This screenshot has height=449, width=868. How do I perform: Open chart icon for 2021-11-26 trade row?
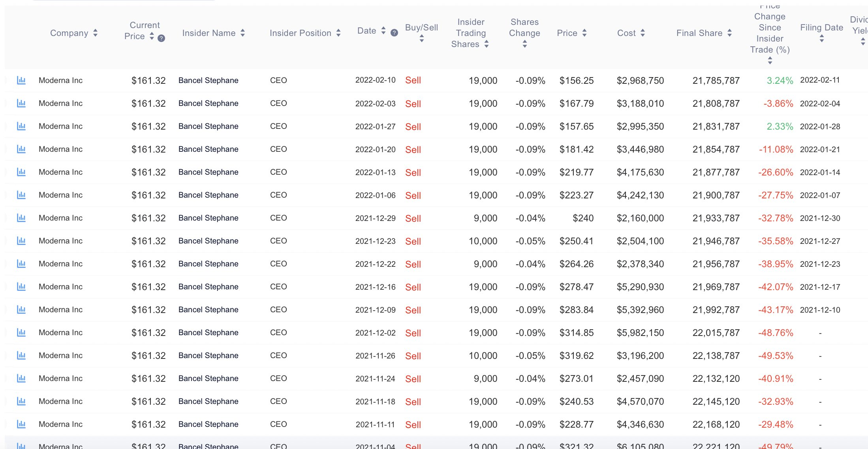point(21,356)
